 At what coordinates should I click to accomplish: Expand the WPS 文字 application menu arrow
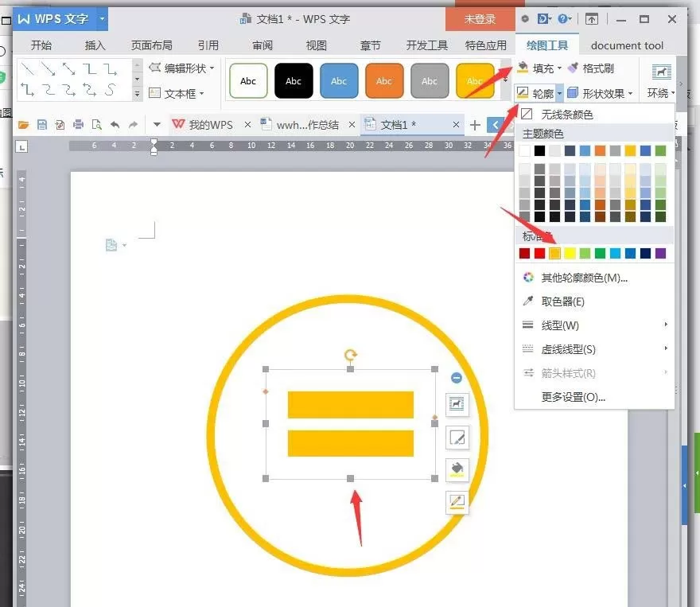[103, 19]
